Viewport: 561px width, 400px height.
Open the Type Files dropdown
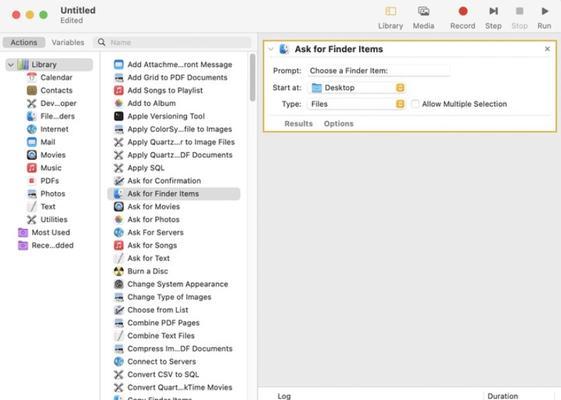tap(357, 104)
